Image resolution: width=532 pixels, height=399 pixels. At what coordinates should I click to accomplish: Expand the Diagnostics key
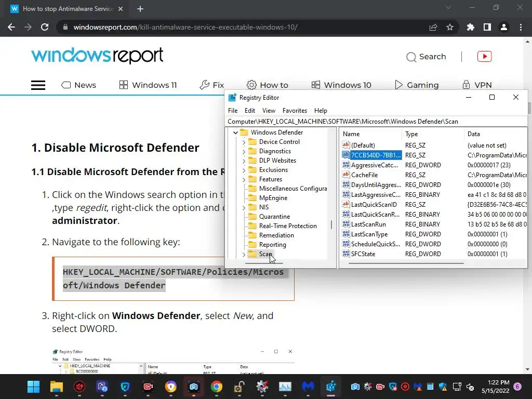pyautogui.click(x=244, y=152)
